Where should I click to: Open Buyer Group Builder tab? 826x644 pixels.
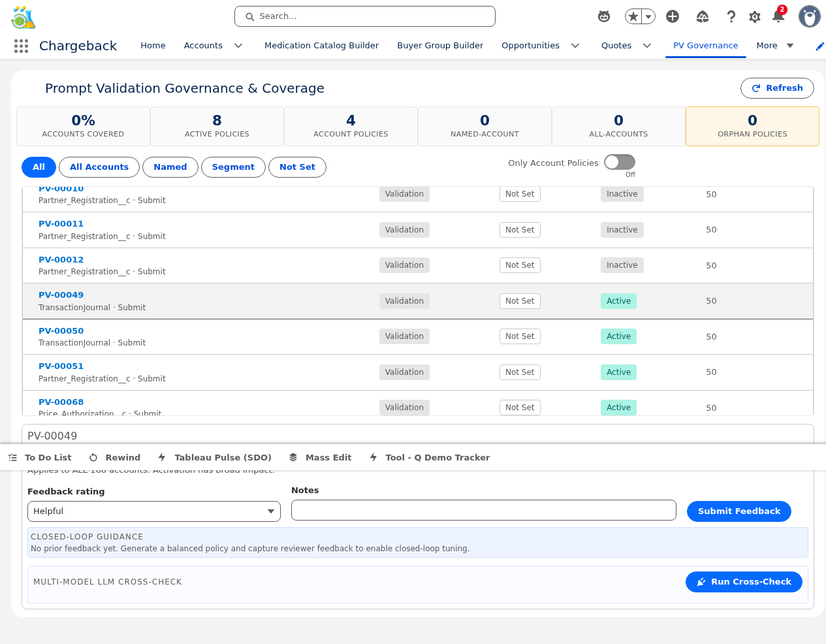click(440, 46)
